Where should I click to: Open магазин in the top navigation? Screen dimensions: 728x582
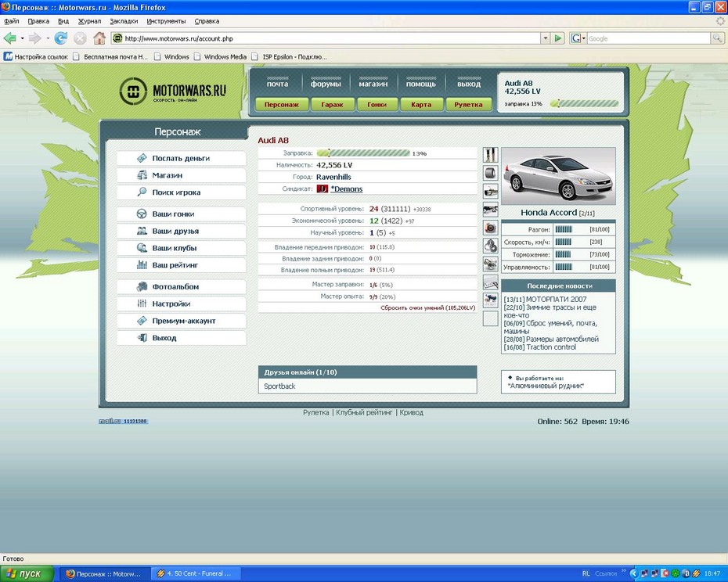(x=373, y=84)
